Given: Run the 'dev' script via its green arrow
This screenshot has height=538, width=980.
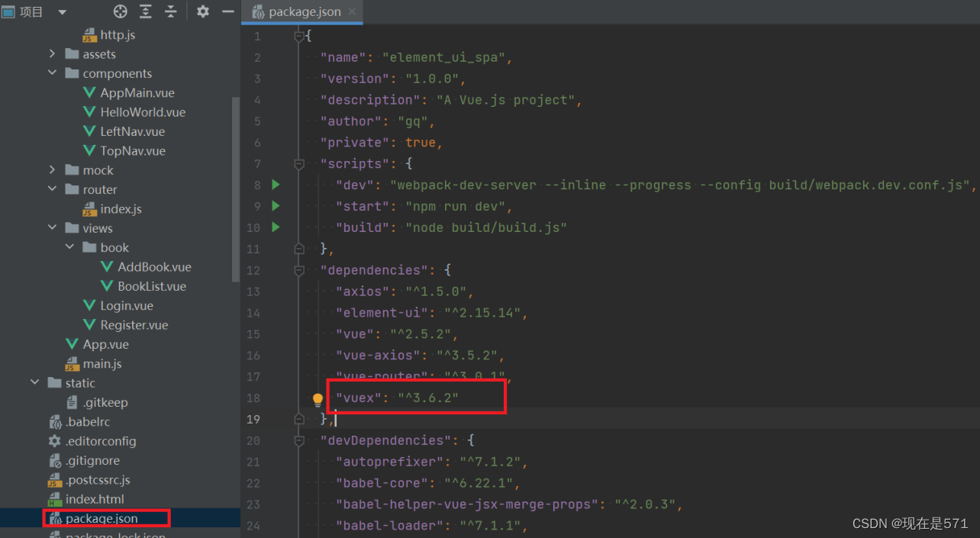Looking at the screenshot, I should click(276, 185).
